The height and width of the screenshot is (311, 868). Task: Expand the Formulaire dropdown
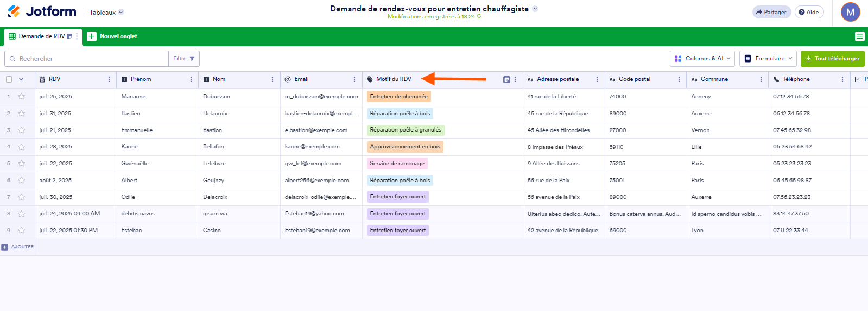768,59
